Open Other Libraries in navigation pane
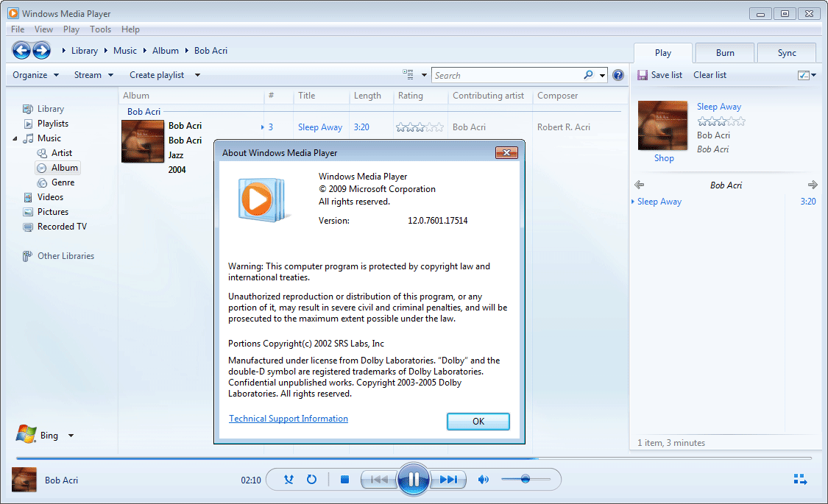Image resolution: width=828 pixels, height=504 pixels. tap(66, 256)
